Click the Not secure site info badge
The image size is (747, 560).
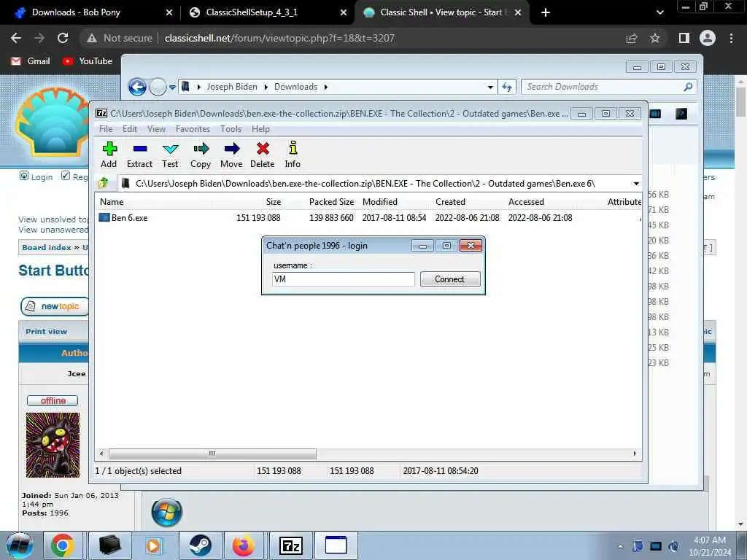[x=119, y=38]
